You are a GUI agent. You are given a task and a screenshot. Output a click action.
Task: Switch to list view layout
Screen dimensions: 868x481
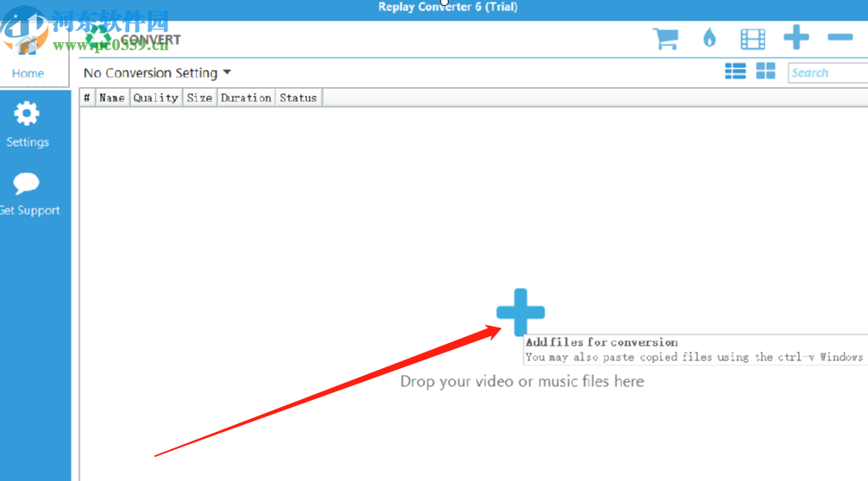point(735,72)
